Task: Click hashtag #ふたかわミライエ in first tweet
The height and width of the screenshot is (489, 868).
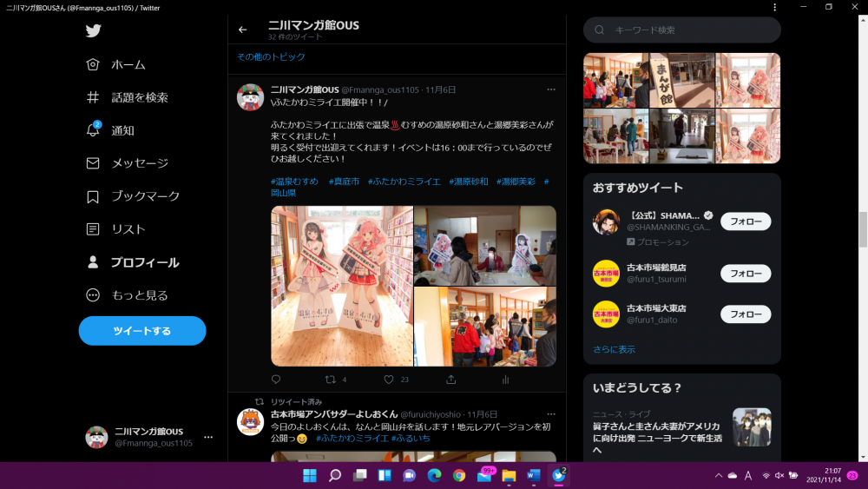Action: (x=404, y=181)
